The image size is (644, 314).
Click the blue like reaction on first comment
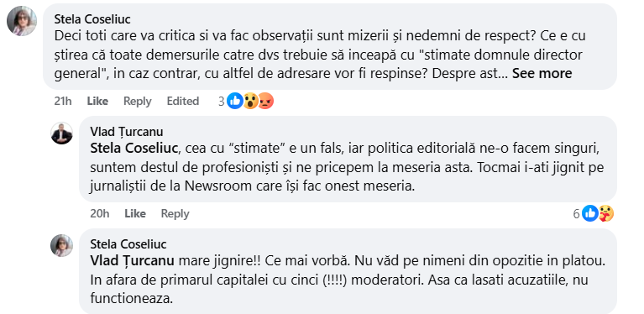235,101
